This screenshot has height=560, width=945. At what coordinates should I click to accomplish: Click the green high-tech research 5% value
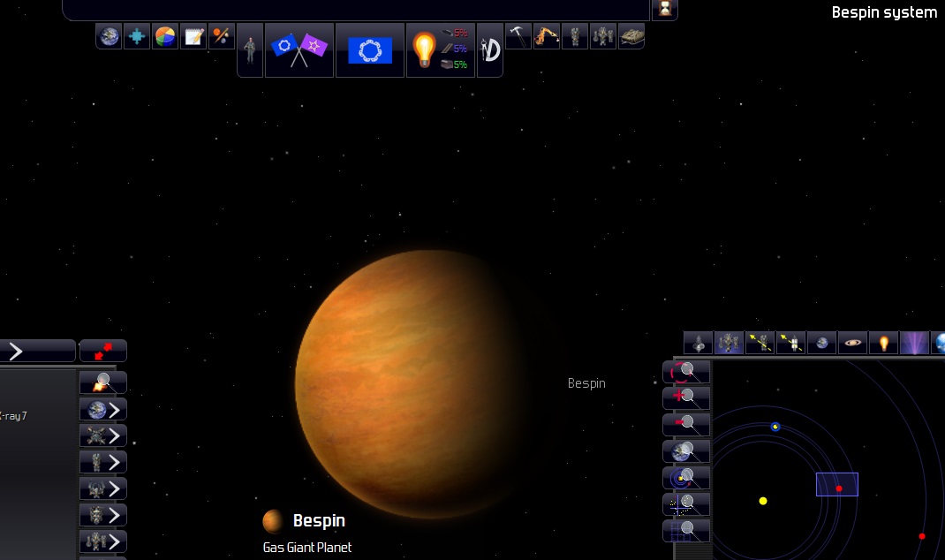point(460,64)
